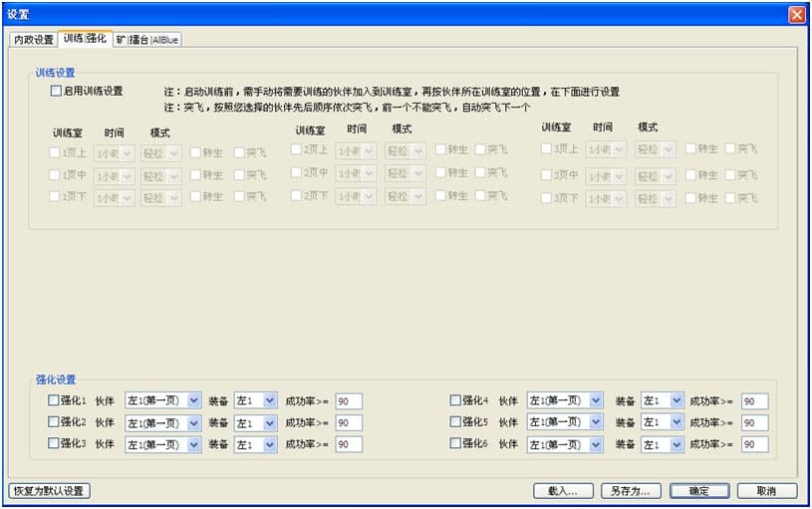
Task: Open the 矿|擂台|AllBlue tab
Action: click(x=146, y=40)
